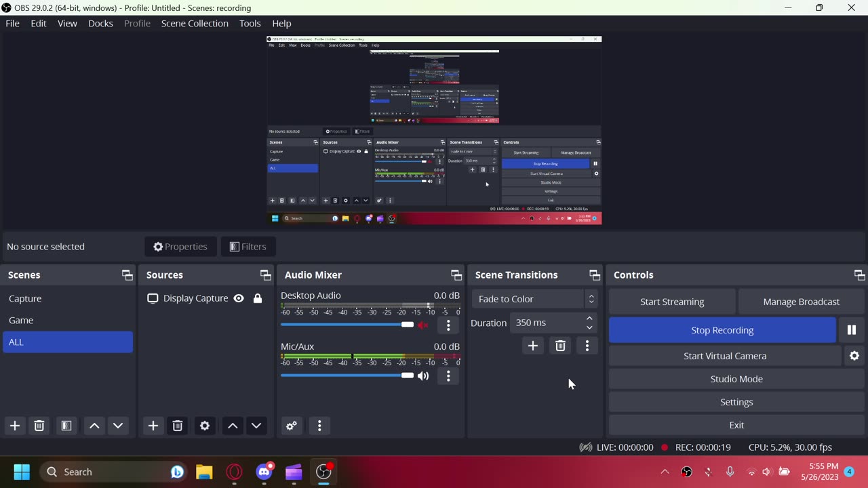
Task: Open the View menu
Action: click(x=67, y=23)
